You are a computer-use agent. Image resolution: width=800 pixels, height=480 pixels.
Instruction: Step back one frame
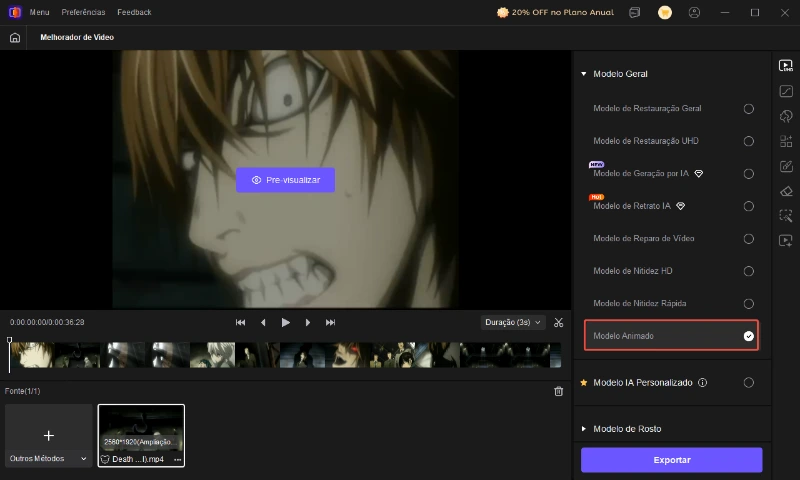[263, 322]
